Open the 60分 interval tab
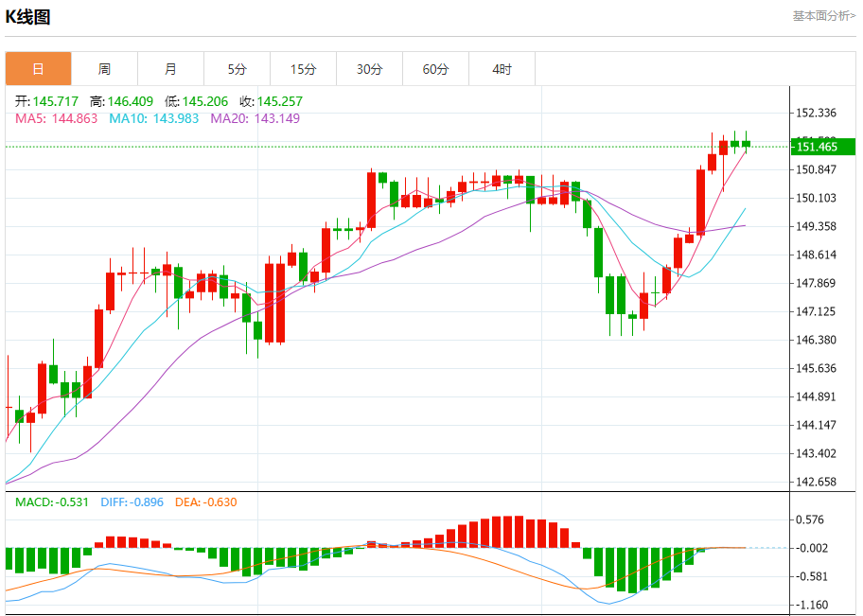The image size is (863, 616). (436, 69)
